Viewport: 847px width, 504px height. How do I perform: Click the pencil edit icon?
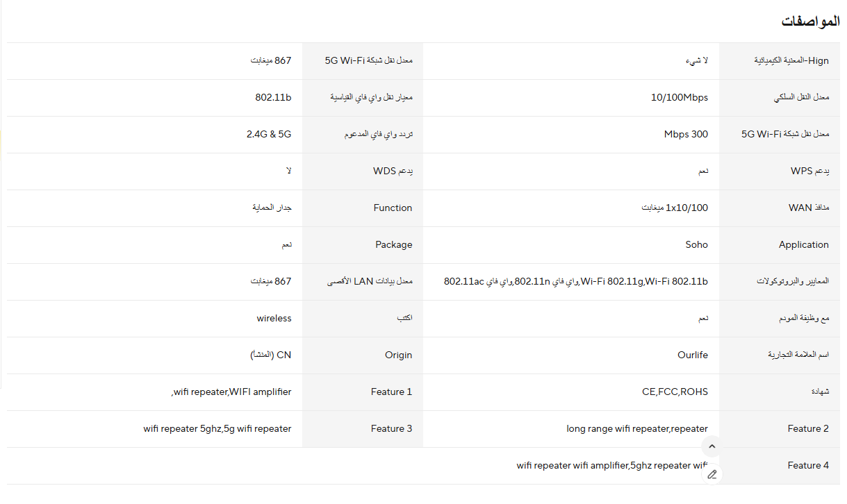(x=712, y=475)
